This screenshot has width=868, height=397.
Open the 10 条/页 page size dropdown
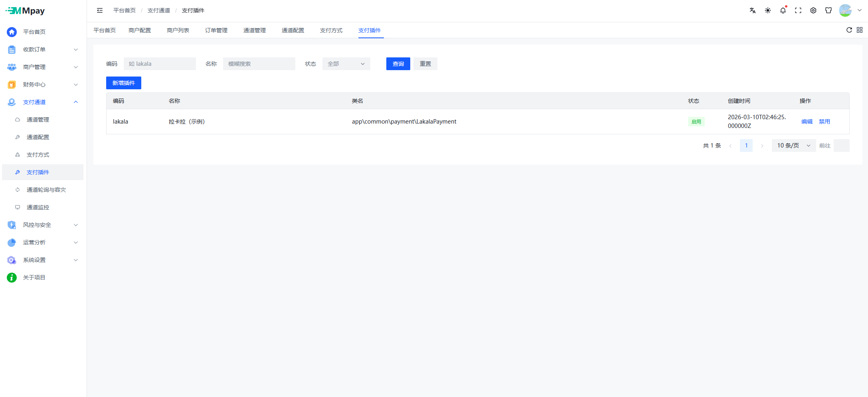point(793,145)
